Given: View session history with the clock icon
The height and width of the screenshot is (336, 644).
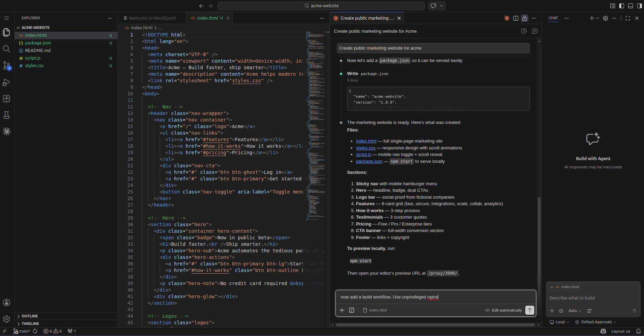Looking at the screenshot, I should pyautogui.click(x=524, y=31).
